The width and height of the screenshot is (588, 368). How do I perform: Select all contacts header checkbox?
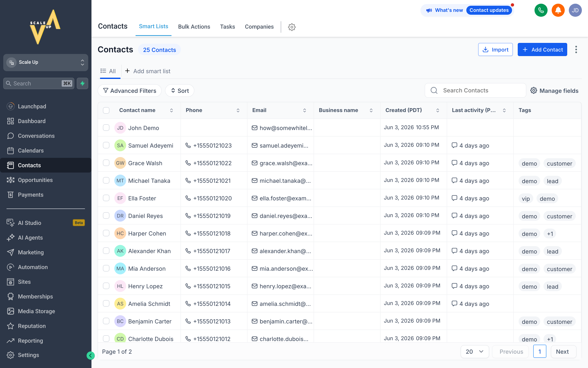coord(106,110)
